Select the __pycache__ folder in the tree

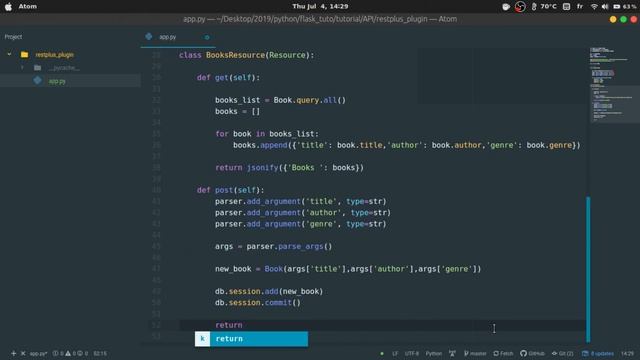click(x=64, y=68)
